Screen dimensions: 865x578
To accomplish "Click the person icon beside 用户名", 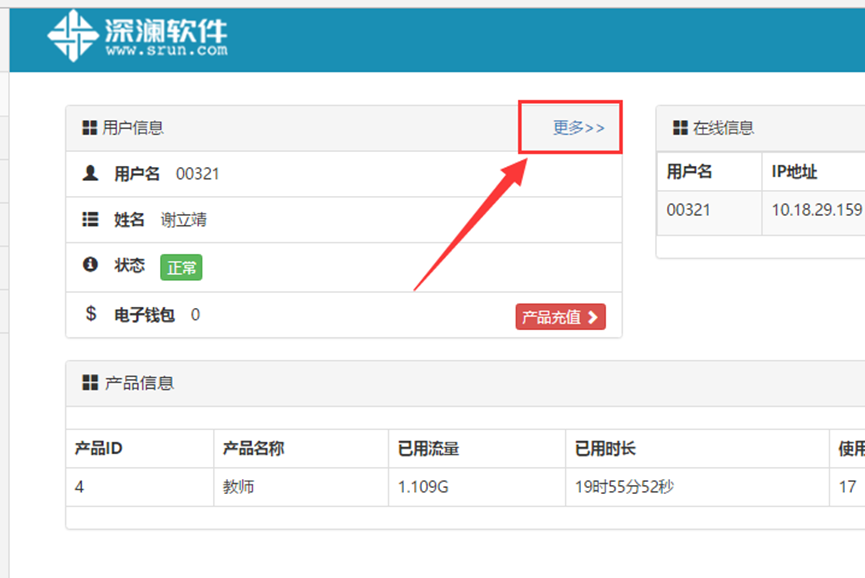I will pyautogui.click(x=90, y=173).
